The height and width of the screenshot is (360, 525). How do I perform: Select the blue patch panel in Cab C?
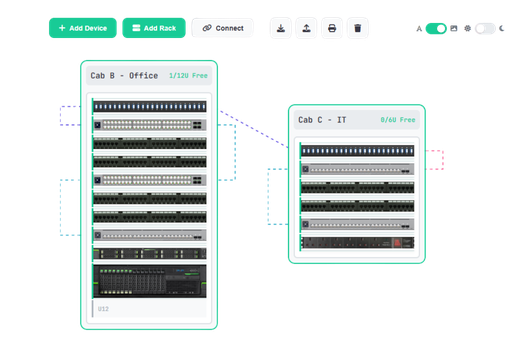(x=358, y=151)
